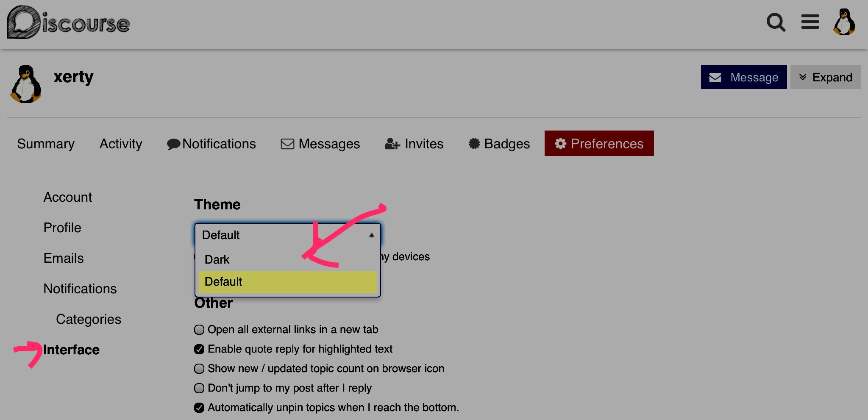Click the Theme section heading

pyautogui.click(x=217, y=205)
